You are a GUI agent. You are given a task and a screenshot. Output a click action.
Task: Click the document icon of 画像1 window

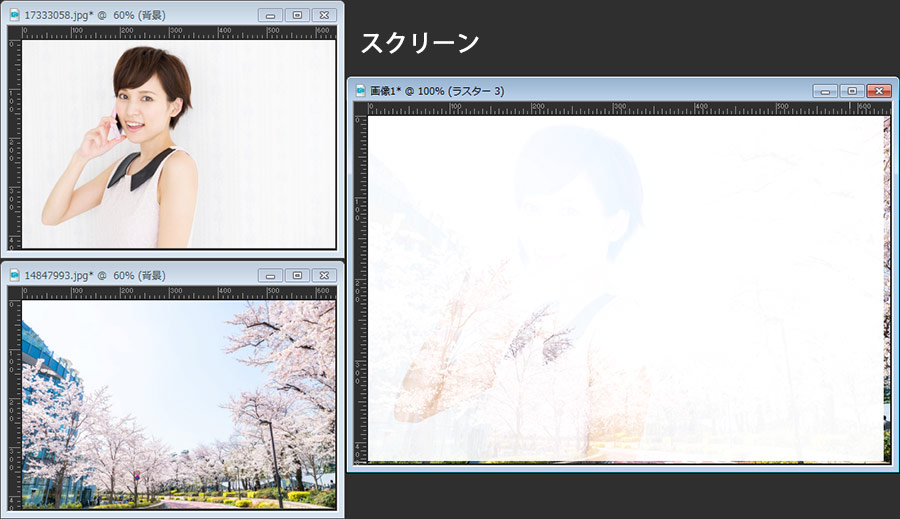pos(361,91)
